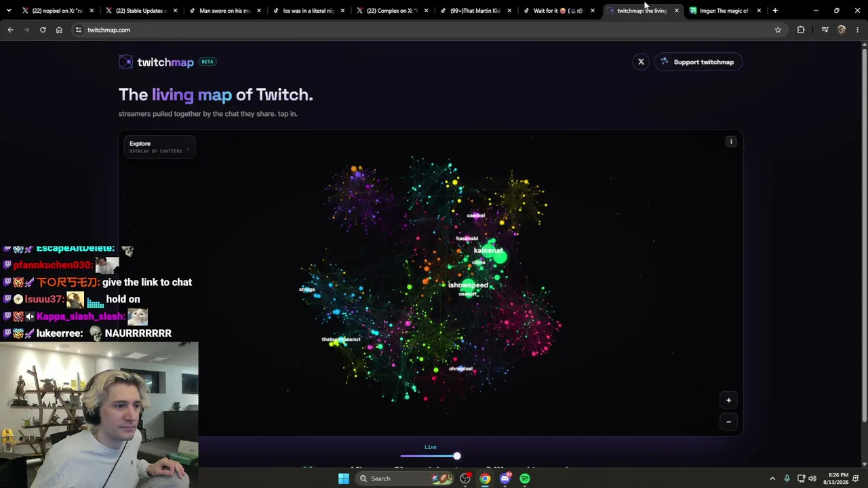Open microphone tray icon
Screen dimensions: 868x488
[x=787, y=479]
